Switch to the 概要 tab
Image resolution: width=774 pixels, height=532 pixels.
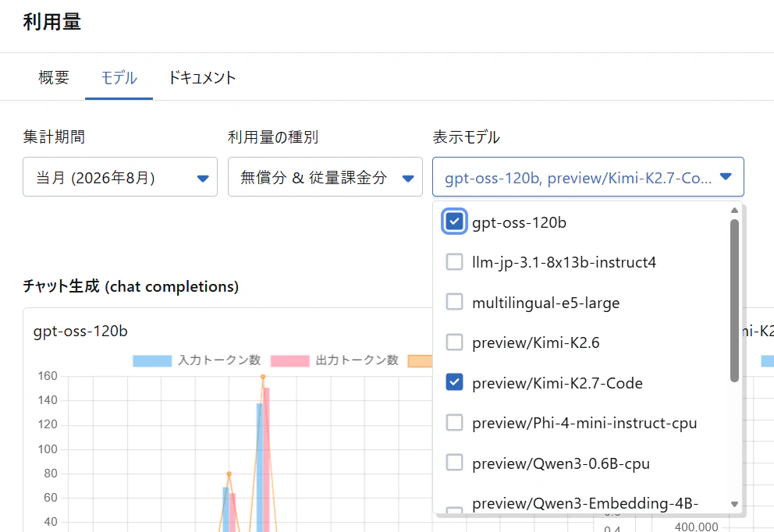[54, 77]
